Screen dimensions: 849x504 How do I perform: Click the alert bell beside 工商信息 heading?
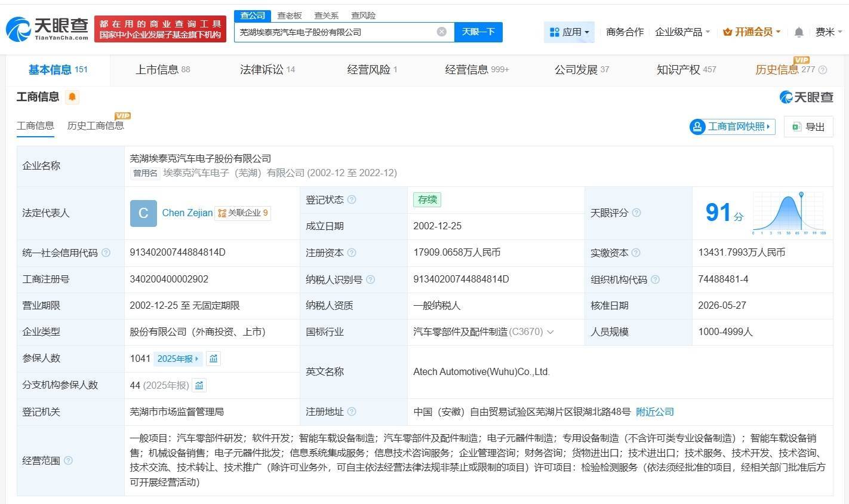pyautogui.click(x=72, y=97)
